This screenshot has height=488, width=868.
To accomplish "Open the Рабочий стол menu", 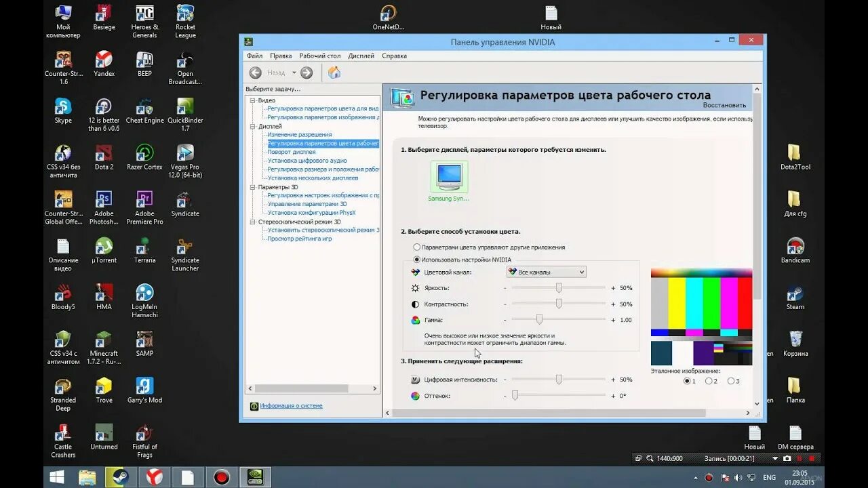I will (x=320, y=56).
